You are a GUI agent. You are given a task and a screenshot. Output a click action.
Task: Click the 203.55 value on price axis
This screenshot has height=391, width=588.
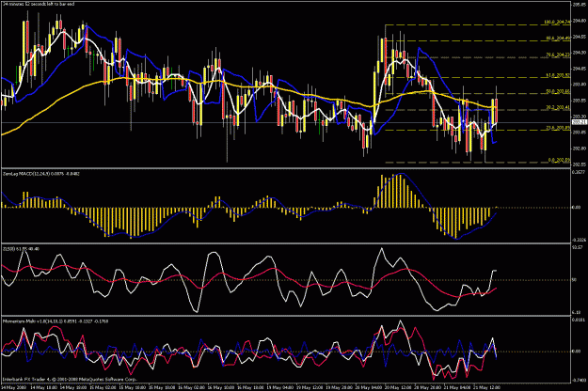(x=579, y=101)
